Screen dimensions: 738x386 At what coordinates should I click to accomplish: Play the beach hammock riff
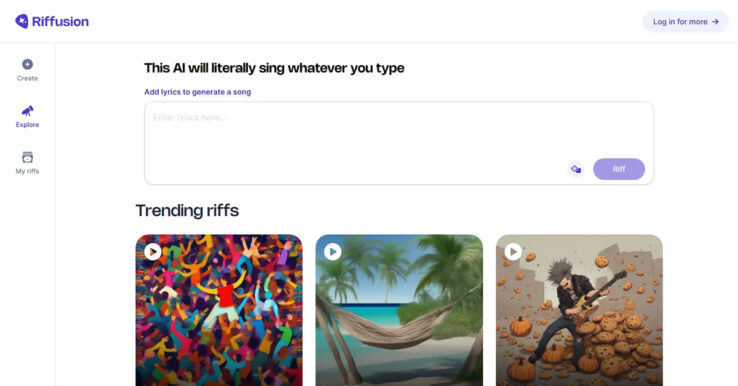point(333,252)
